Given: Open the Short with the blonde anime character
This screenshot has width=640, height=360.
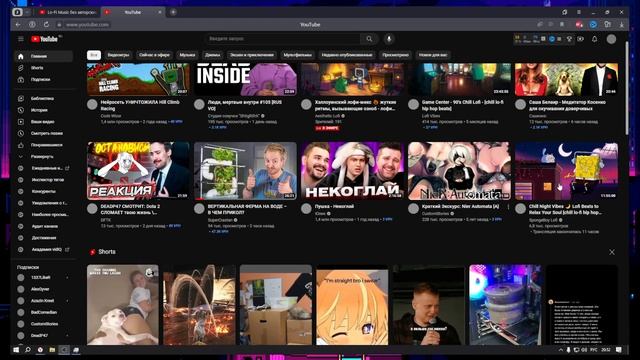Looking at the screenshot, I should pyautogui.click(x=352, y=304).
